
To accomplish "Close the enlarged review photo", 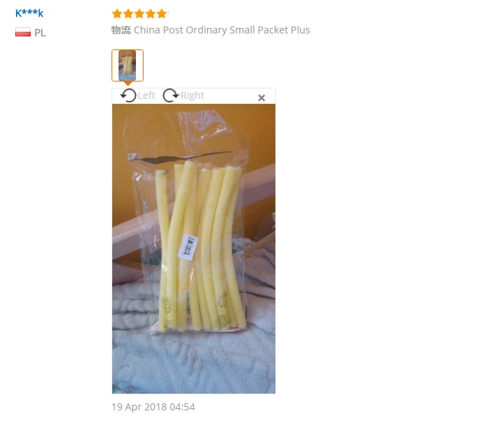I will click(261, 98).
